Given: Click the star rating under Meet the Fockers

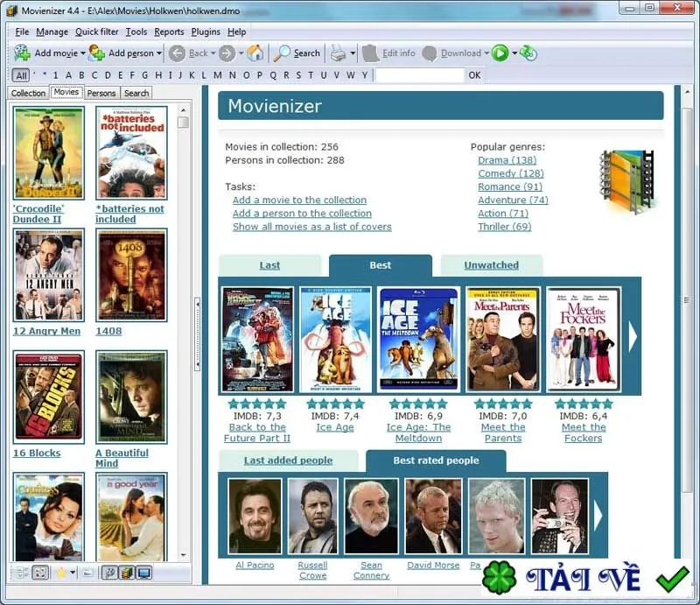Looking at the screenshot, I should click(x=584, y=405).
